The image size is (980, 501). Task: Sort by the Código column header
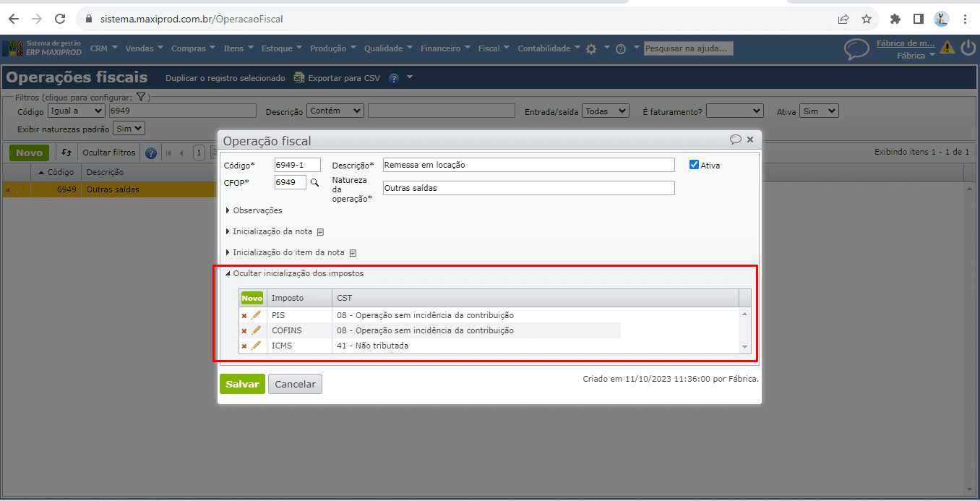point(56,172)
